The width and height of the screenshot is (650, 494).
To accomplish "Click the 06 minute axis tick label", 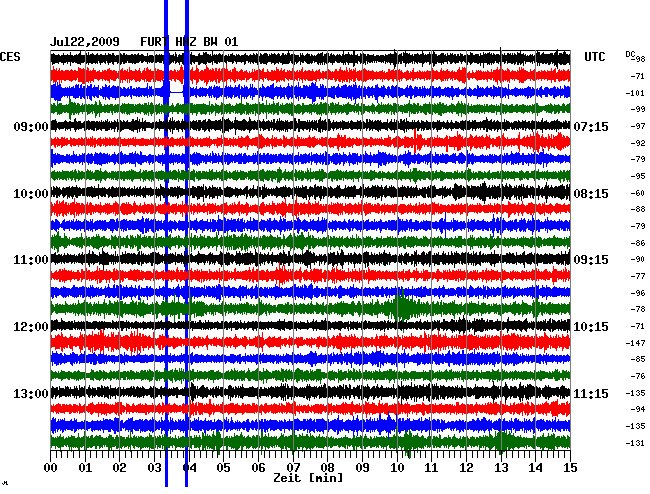I will pyautogui.click(x=258, y=468).
